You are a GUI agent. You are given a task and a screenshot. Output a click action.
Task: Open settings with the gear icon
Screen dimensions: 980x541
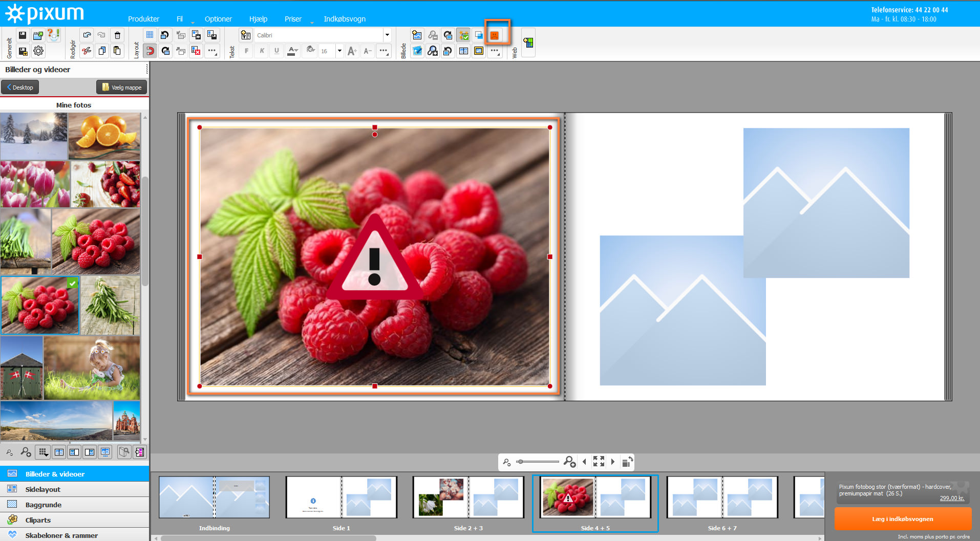tap(38, 51)
